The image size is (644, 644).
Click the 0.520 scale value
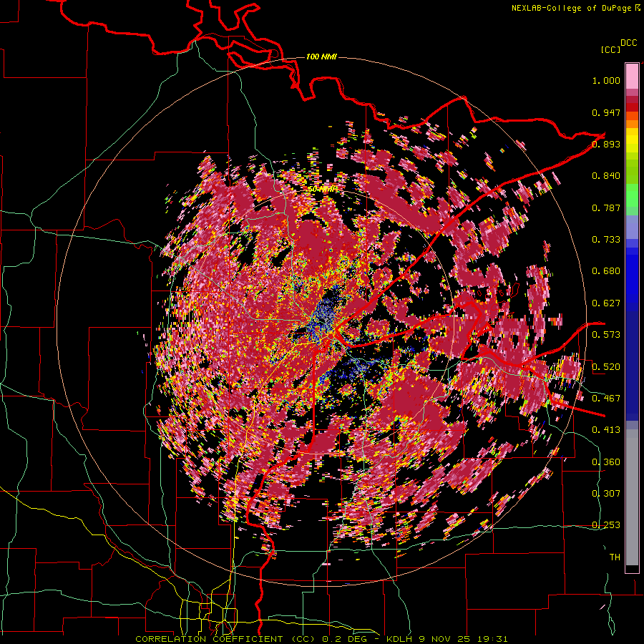click(606, 366)
